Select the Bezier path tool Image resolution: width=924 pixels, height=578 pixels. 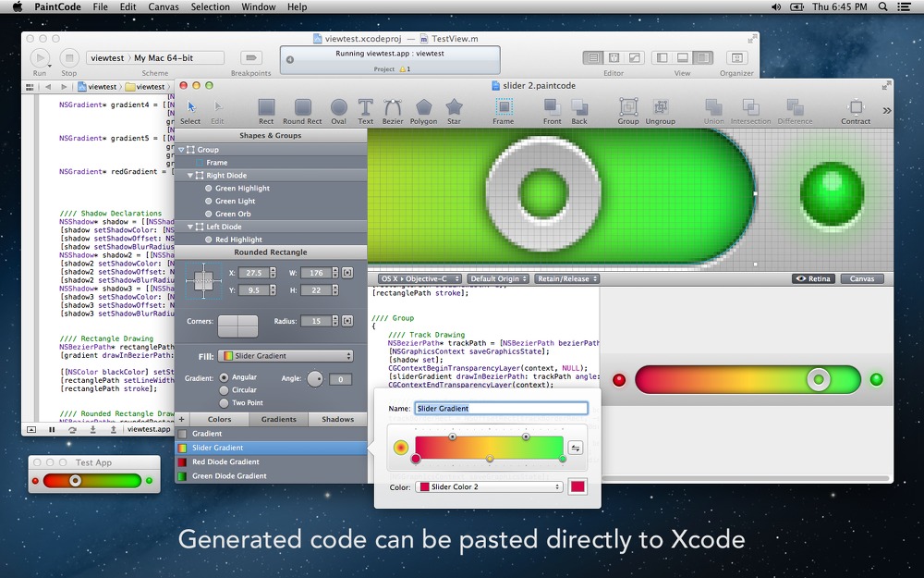(393, 111)
